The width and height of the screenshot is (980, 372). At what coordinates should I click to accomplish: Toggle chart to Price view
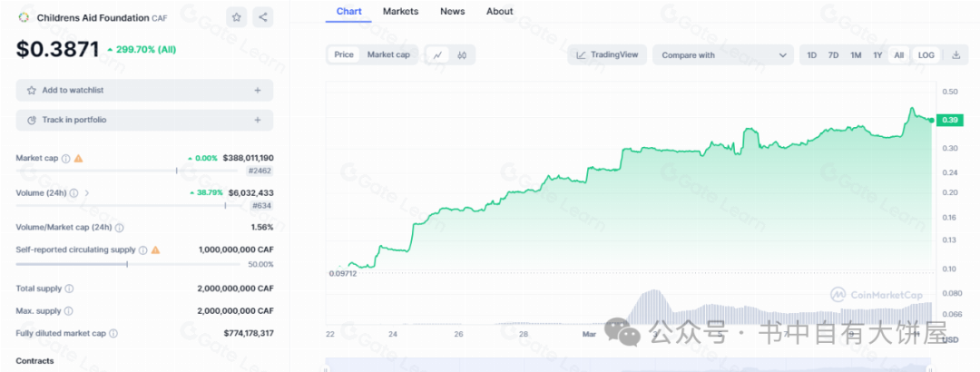point(344,55)
